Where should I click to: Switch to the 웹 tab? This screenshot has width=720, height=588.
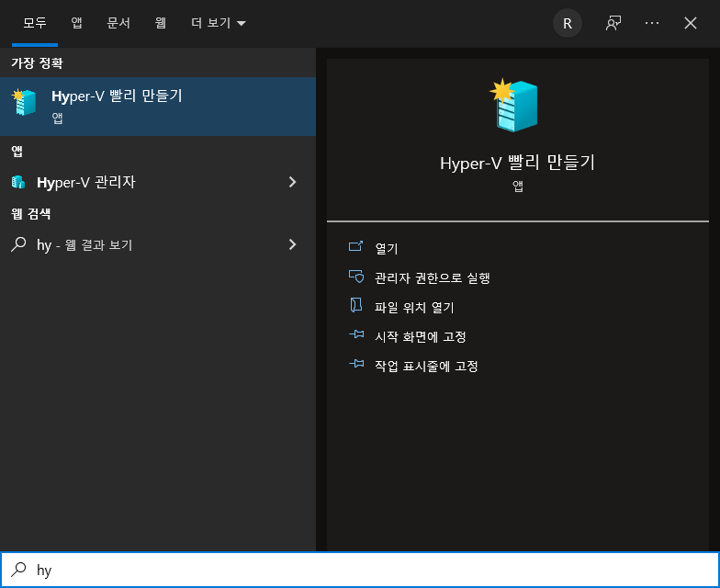tap(160, 23)
